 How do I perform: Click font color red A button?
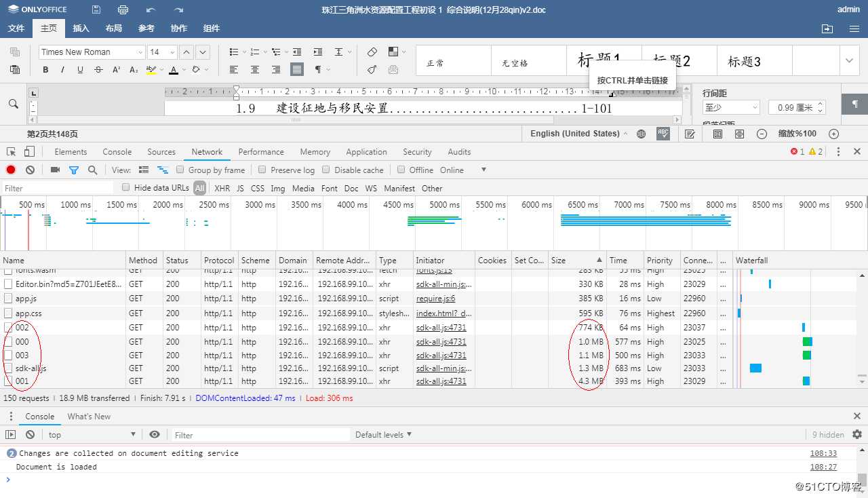pyautogui.click(x=174, y=70)
